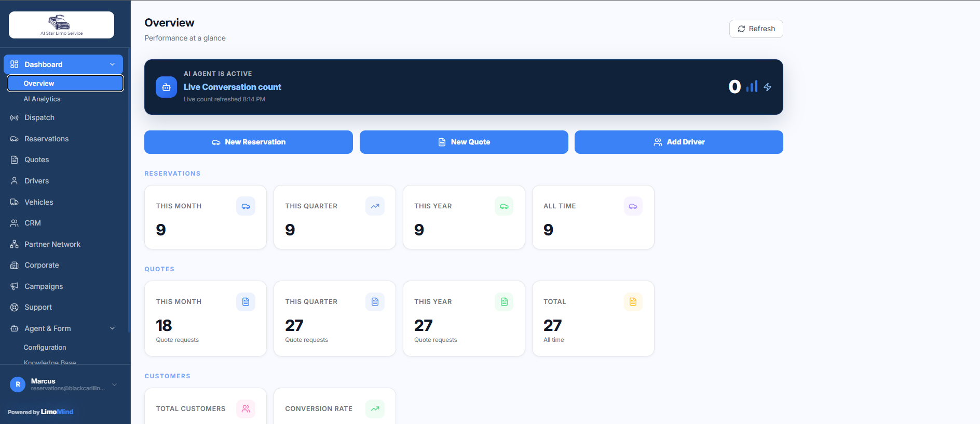Open the Reservations All Time card
Viewport: 980px width, 424px height.
click(x=593, y=217)
